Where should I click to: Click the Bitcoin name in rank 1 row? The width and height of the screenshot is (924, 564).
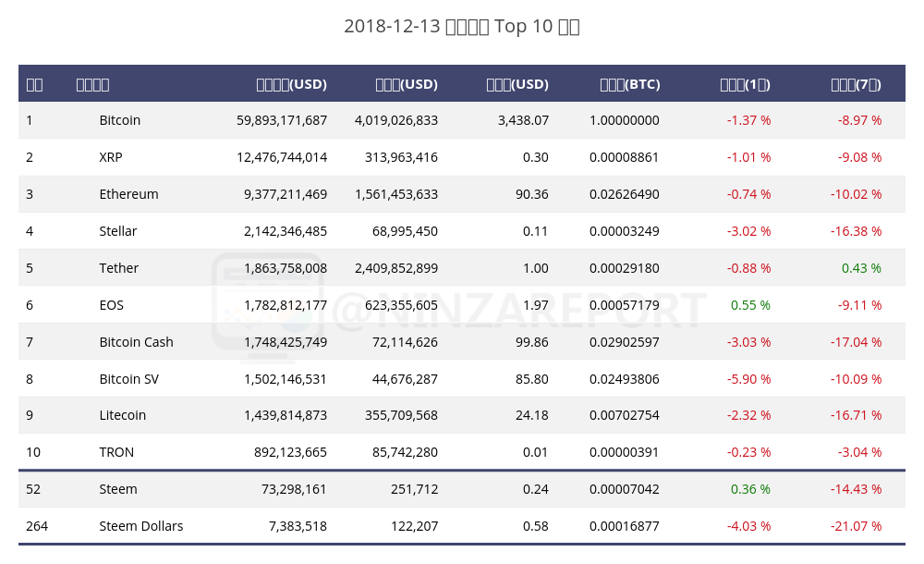pos(119,120)
